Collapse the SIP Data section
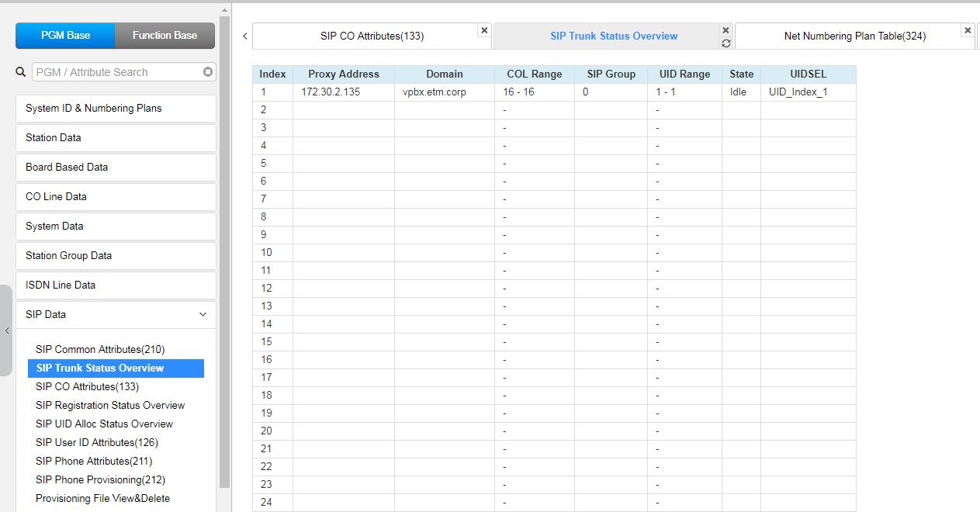 pos(203,315)
